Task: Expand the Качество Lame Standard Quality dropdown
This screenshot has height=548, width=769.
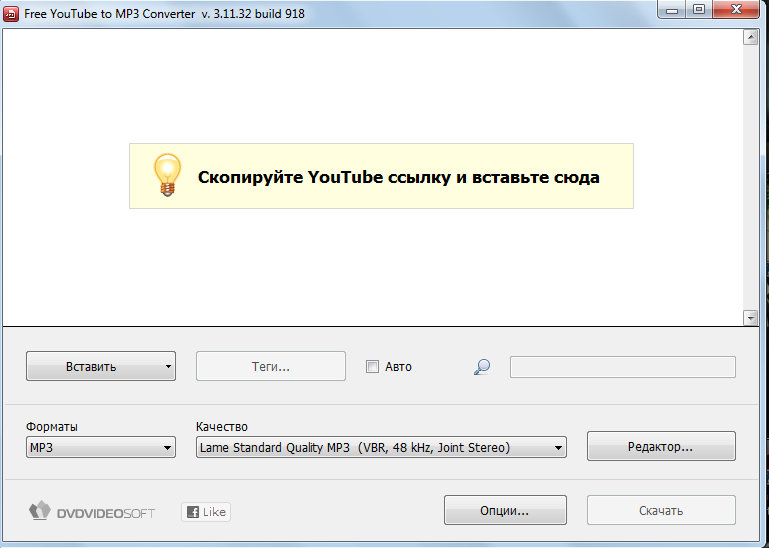Action: 381,447
